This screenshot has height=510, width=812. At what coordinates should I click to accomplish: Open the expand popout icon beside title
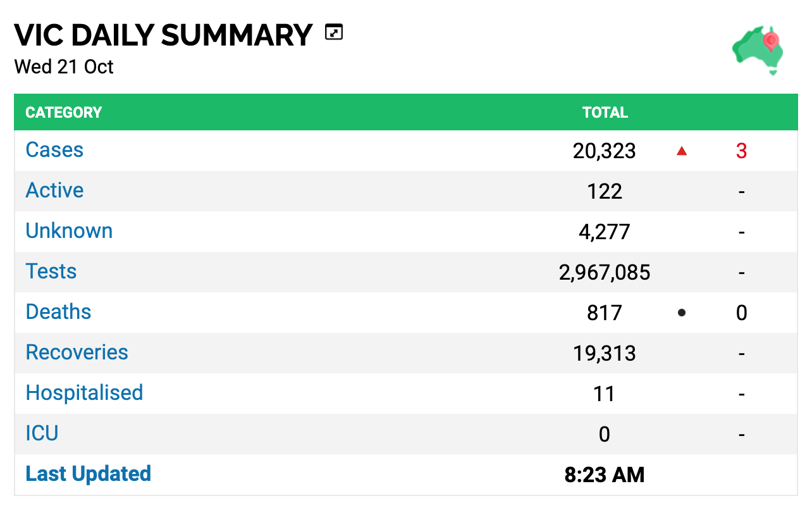333,32
